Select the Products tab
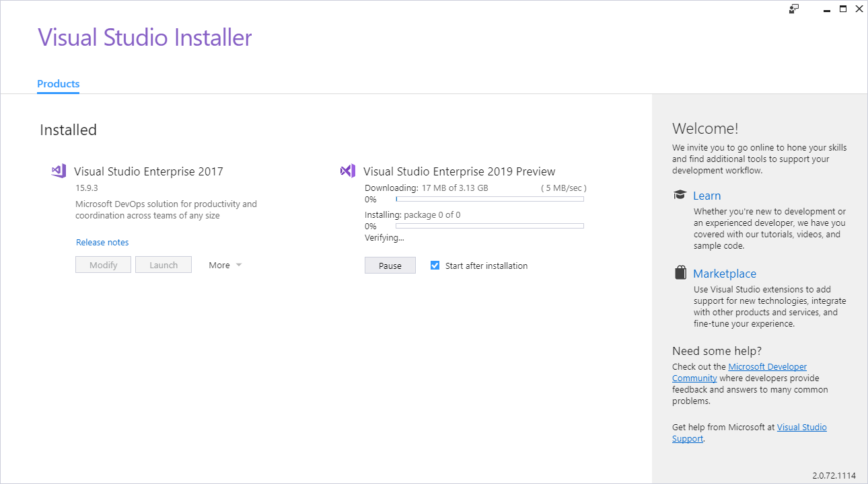Screen dimensions: 868x484 (58, 84)
